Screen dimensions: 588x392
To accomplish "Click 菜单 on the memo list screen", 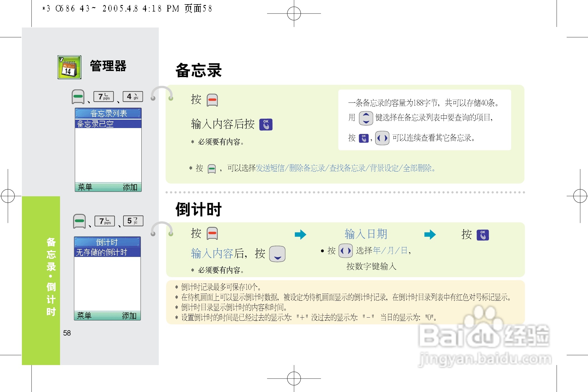I will point(85,187).
